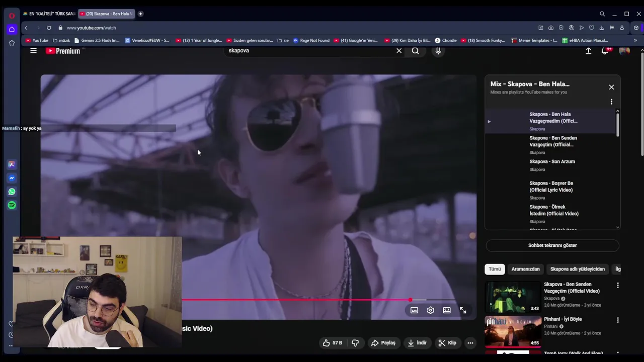The width and height of the screenshot is (644, 362).
Task: Click the playlist panel scrollbar
Action: coord(617,124)
